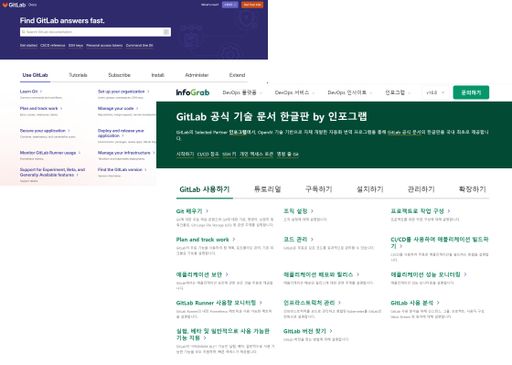Switch to the Subscribe tab
The image size is (512, 365).
coord(119,75)
